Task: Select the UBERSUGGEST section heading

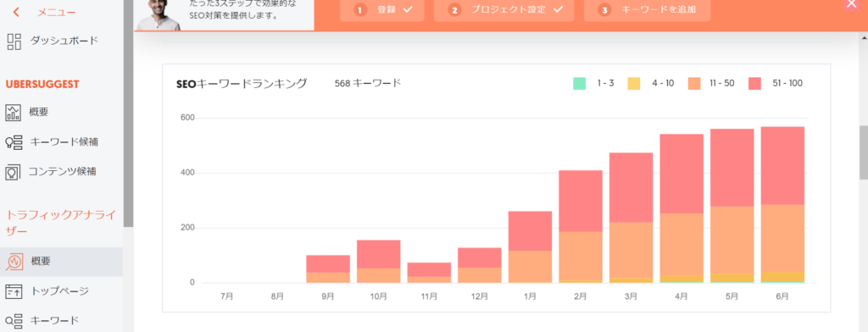Action: tap(42, 84)
